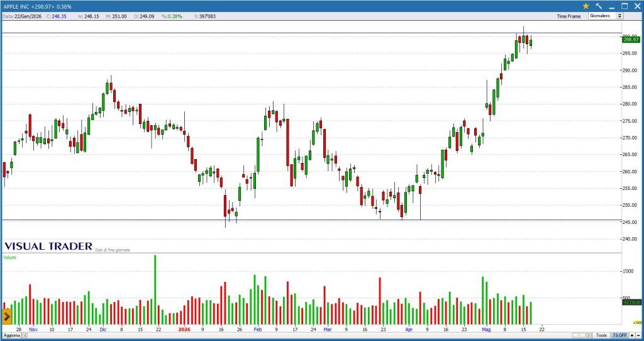The image size is (644, 341).
Task: Click the 2026 year marker on timeline
Action: click(184, 329)
